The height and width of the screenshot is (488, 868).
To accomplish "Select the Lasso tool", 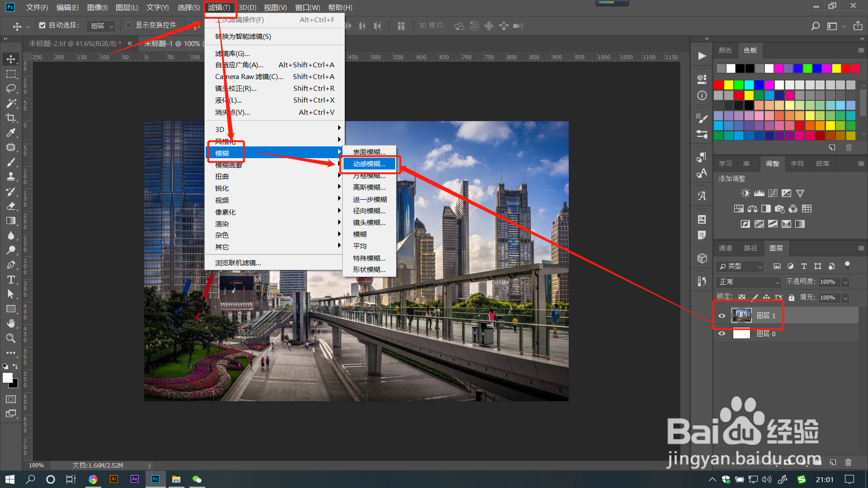I will coord(11,89).
